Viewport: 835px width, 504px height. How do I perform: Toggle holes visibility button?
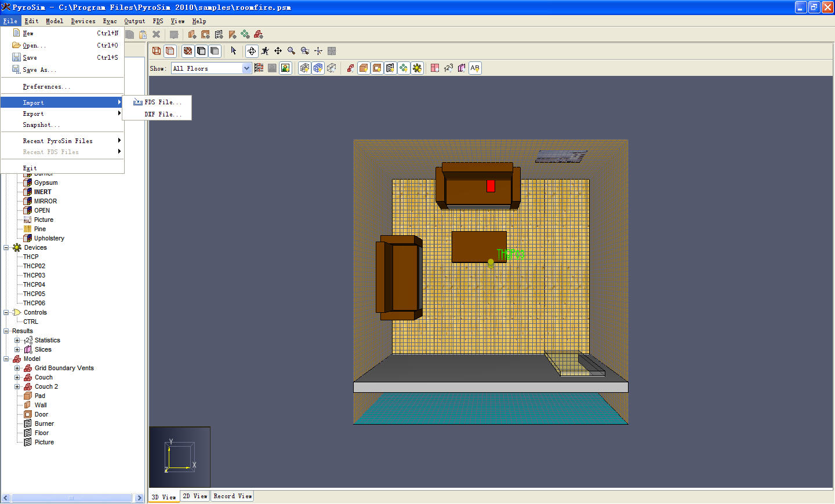[377, 68]
